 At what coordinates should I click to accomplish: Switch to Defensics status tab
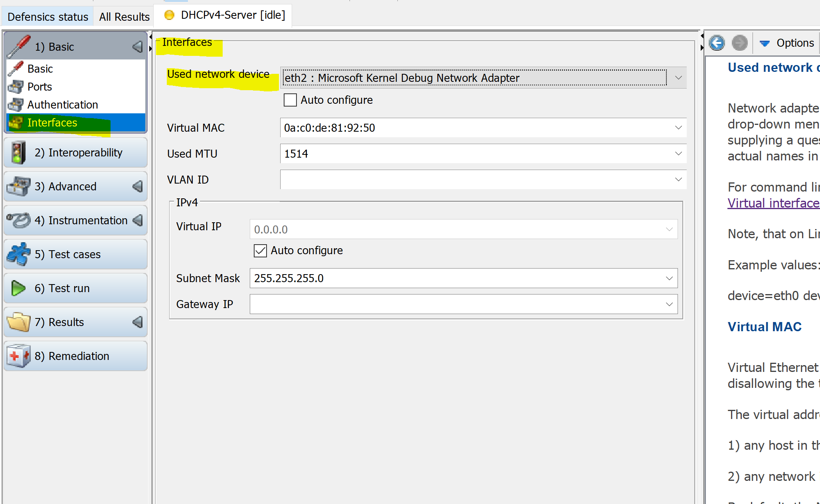point(48,17)
